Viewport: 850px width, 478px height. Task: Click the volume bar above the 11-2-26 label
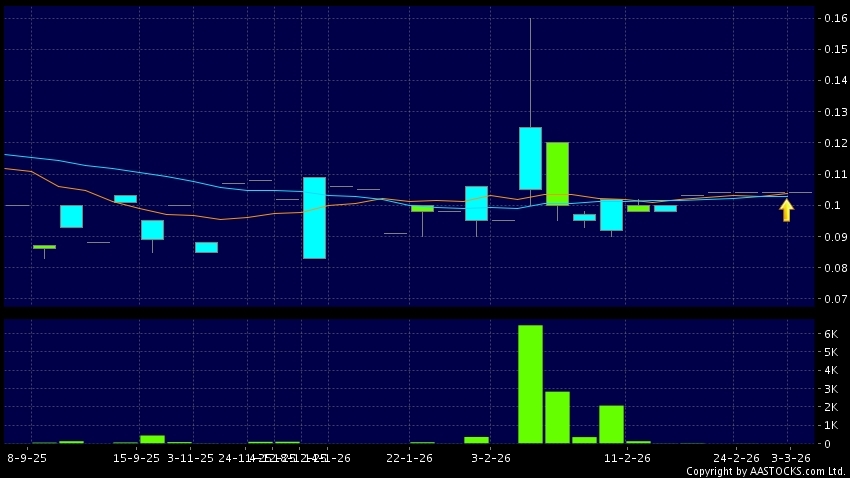[x=611, y=424]
